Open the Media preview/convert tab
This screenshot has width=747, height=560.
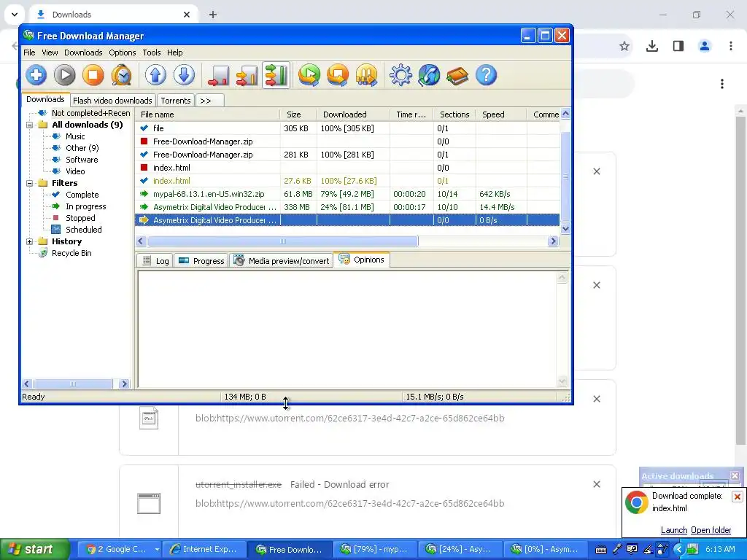282,261
